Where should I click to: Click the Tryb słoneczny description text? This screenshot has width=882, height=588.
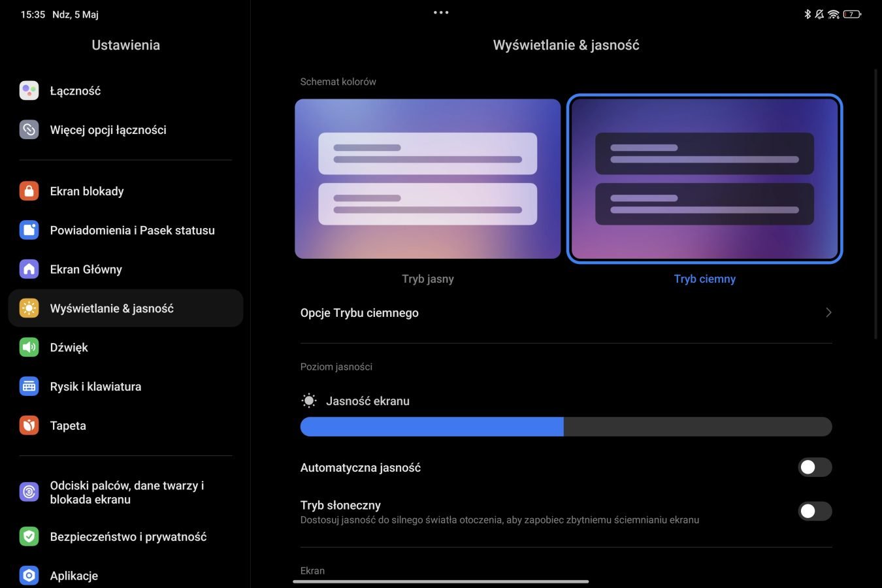click(x=500, y=520)
